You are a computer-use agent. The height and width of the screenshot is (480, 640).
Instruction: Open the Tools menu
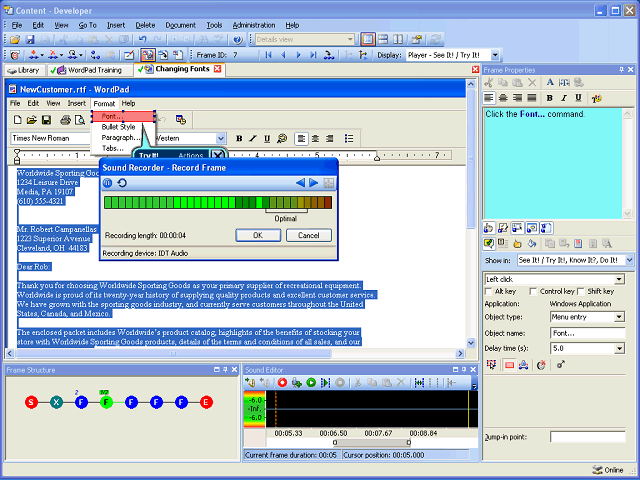point(214,25)
